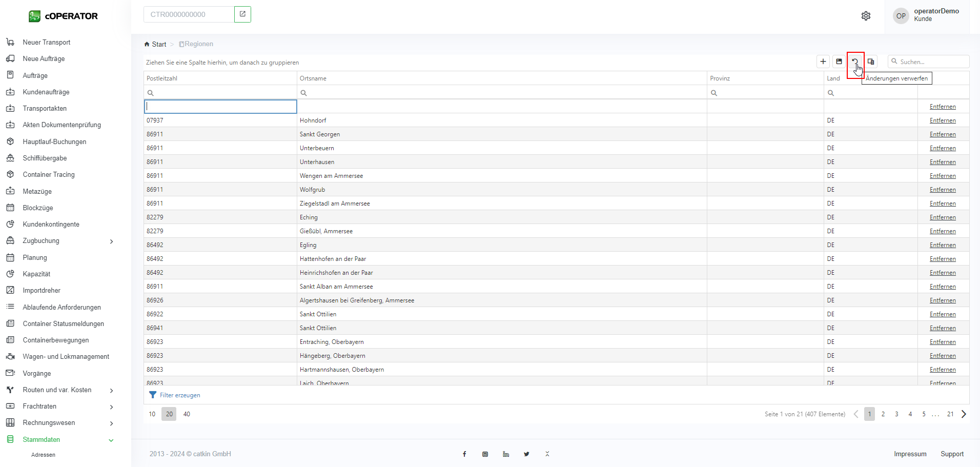
Task: Open the Impressum link
Action: click(x=910, y=454)
